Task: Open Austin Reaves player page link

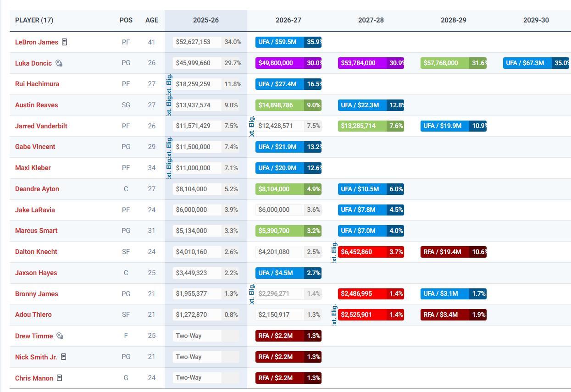Action: [x=36, y=105]
